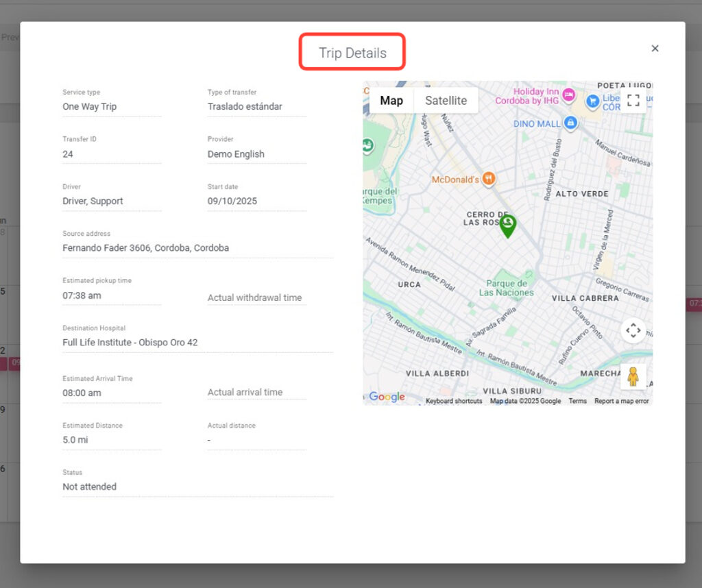Screen dimensions: 702x588
Task: Click the Holiday Inn hotel marker
Action: [x=568, y=94]
